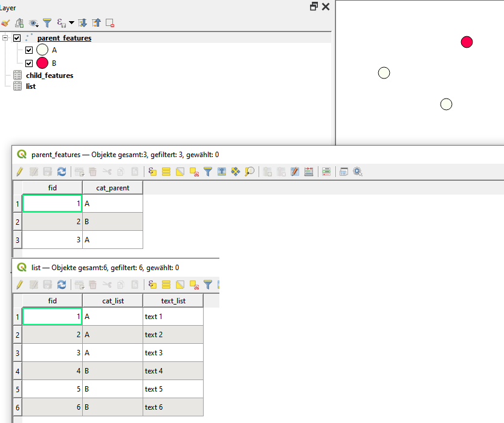Click the pink B point symbol swatch
Viewport: 504px width, 423px height.
[x=42, y=62]
